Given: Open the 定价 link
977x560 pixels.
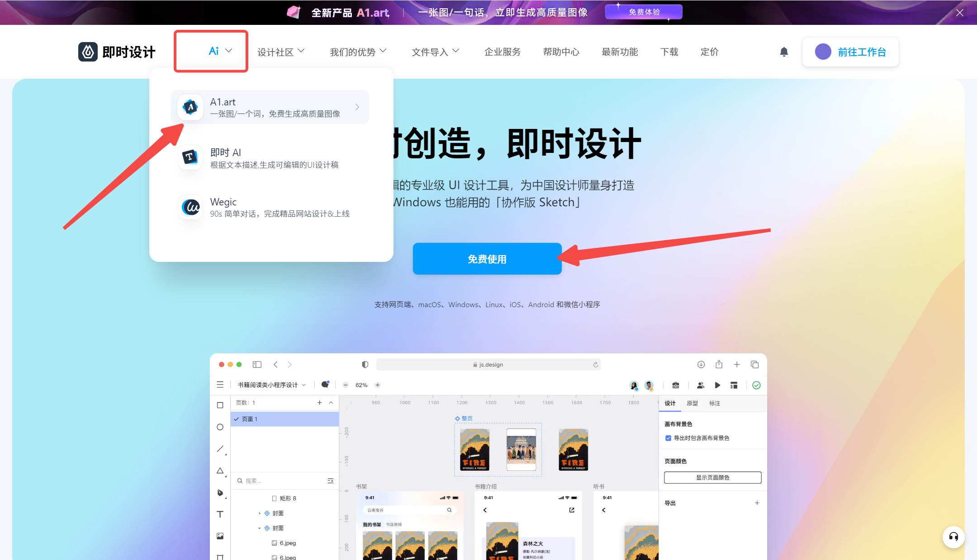Looking at the screenshot, I should coord(709,52).
